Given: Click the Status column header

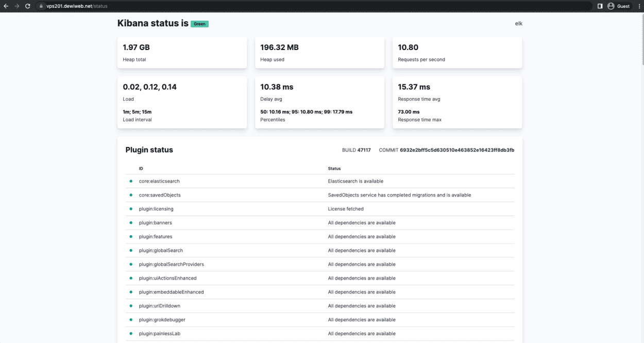Looking at the screenshot, I should [x=334, y=169].
